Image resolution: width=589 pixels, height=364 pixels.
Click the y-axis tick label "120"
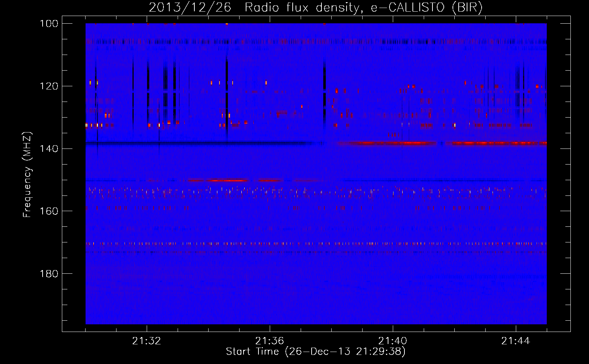click(x=49, y=86)
